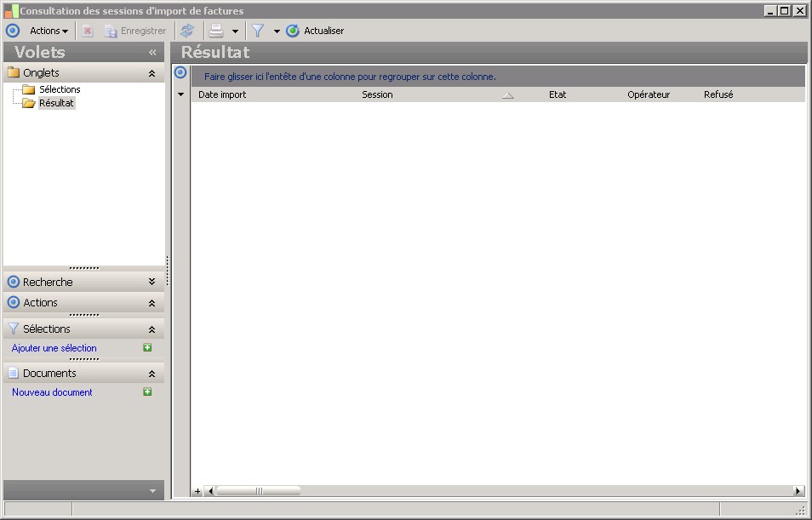Click the Recherche section icon
The height and width of the screenshot is (520, 812).
(x=14, y=282)
